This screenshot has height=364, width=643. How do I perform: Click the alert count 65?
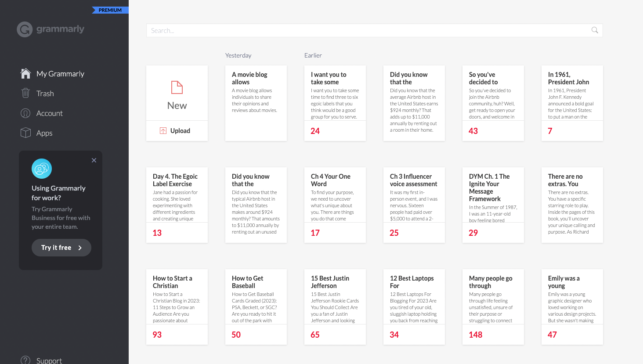point(315,335)
